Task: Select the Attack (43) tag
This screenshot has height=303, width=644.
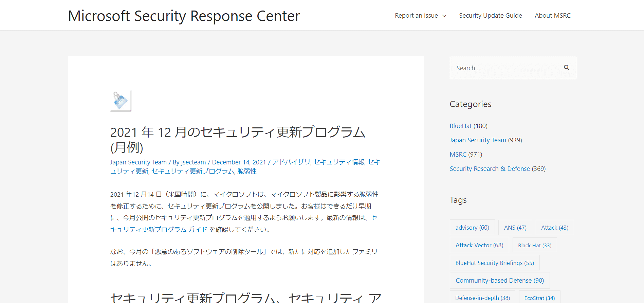Action: click(554, 228)
